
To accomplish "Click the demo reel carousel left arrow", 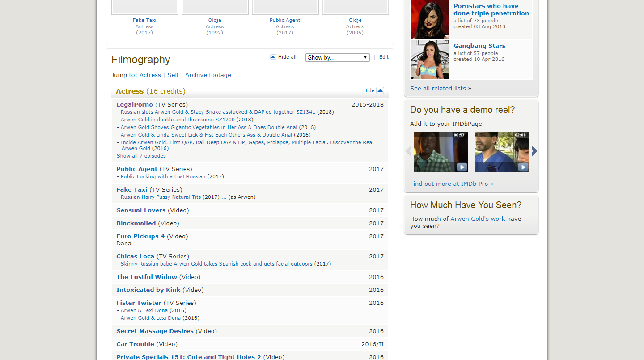I will (x=408, y=151).
